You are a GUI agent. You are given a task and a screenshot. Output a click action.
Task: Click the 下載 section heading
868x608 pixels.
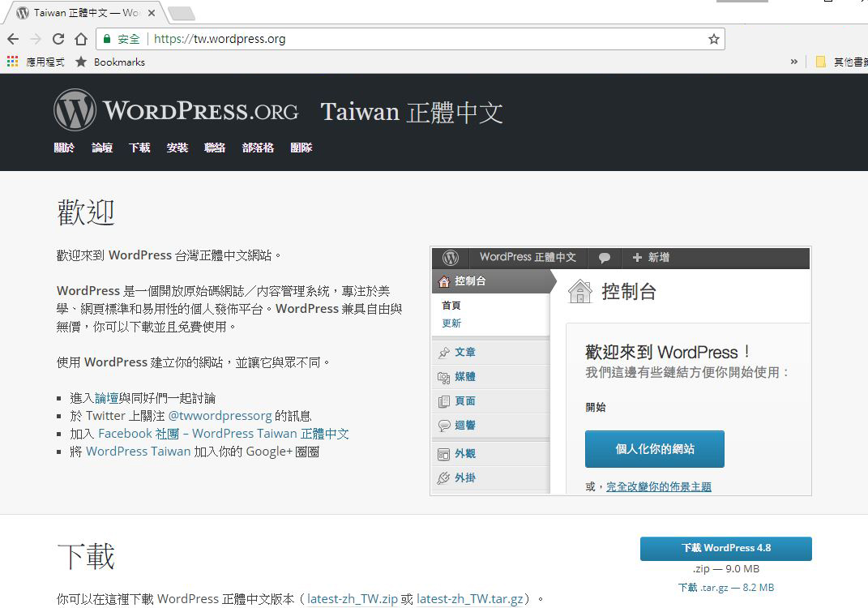pos(86,556)
